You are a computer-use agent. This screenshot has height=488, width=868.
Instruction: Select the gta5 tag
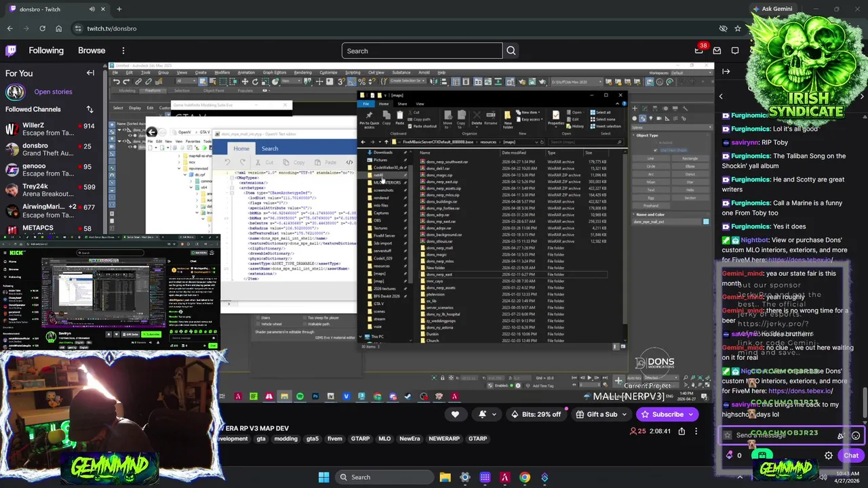click(x=313, y=439)
